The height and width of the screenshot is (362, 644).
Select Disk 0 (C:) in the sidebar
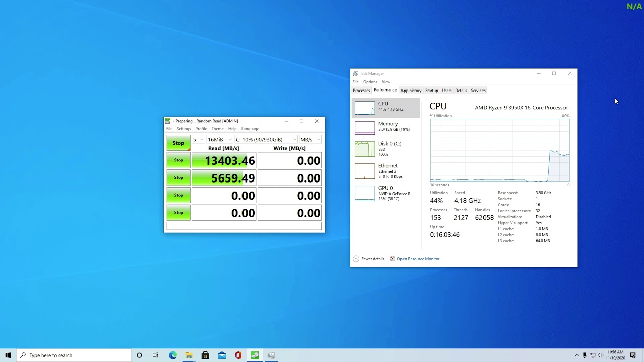click(x=386, y=149)
